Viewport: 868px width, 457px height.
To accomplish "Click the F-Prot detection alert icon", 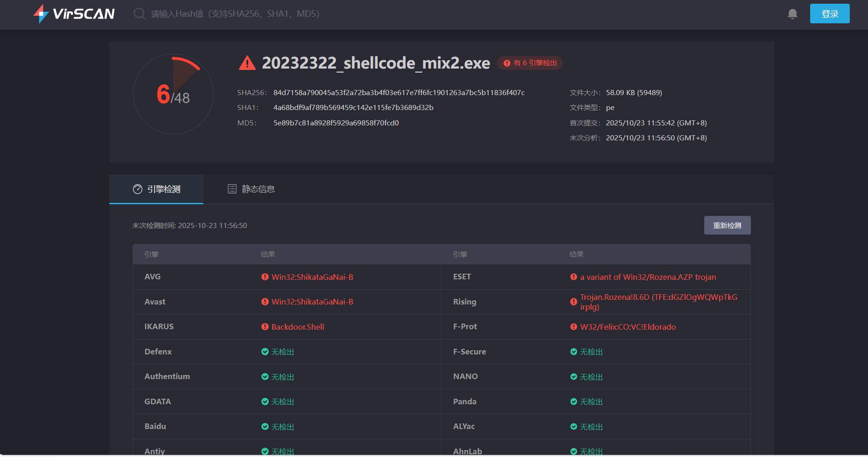I will coord(574,327).
